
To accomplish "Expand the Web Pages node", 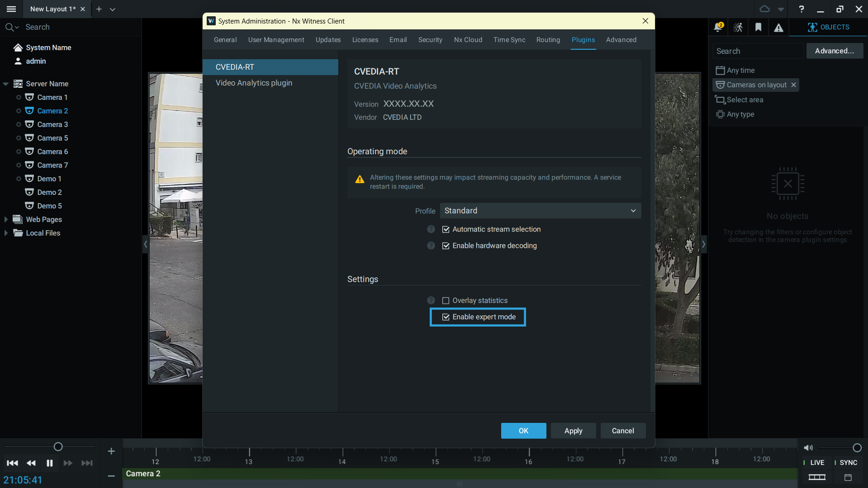I will tap(6, 219).
